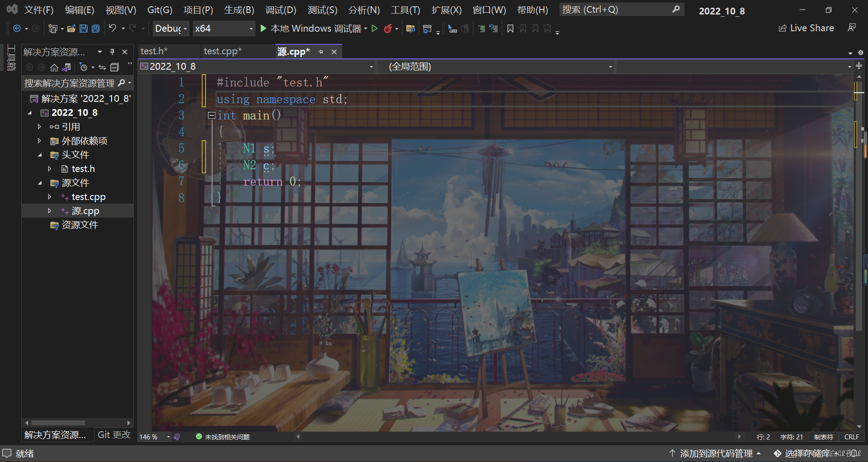Click 未找到相关问题 status indicator
This screenshot has width=868, height=462.
tap(223, 437)
